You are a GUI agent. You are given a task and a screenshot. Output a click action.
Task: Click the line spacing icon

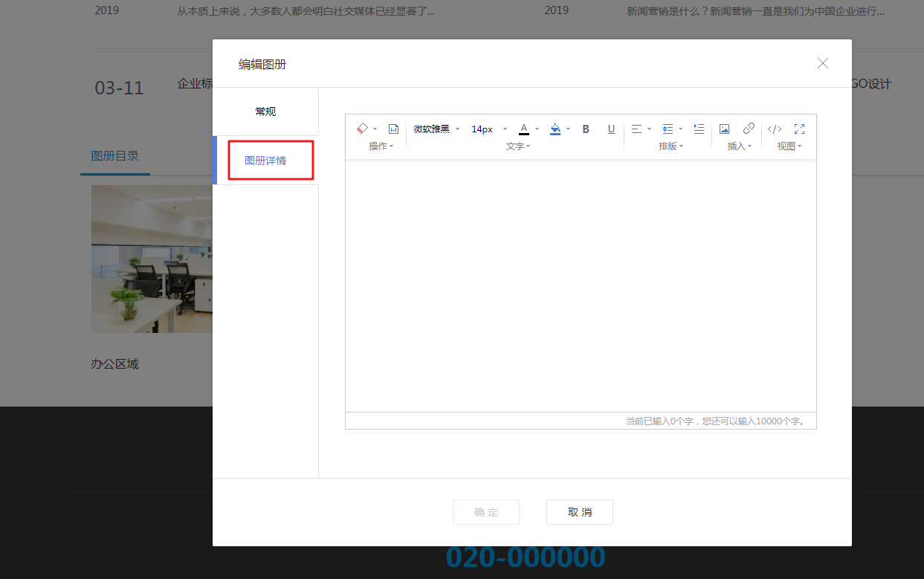coord(668,129)
